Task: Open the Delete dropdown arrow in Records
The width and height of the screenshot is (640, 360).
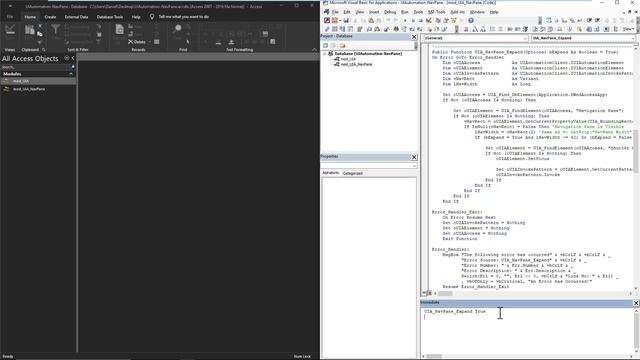Action: (150, 42)
